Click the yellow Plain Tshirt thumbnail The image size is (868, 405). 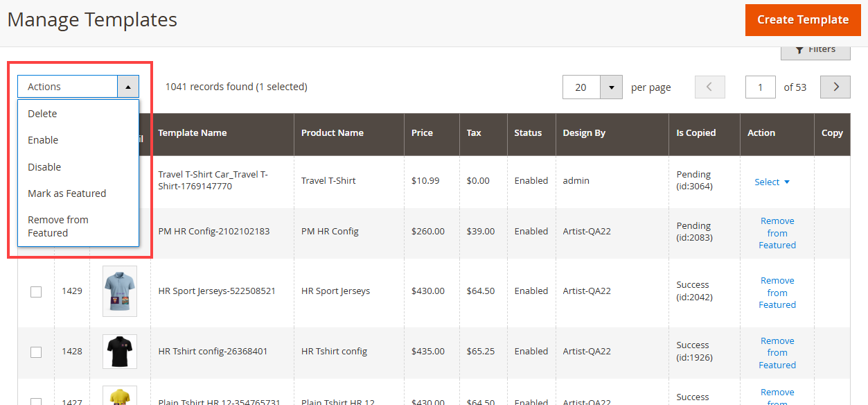click(119, 397)
